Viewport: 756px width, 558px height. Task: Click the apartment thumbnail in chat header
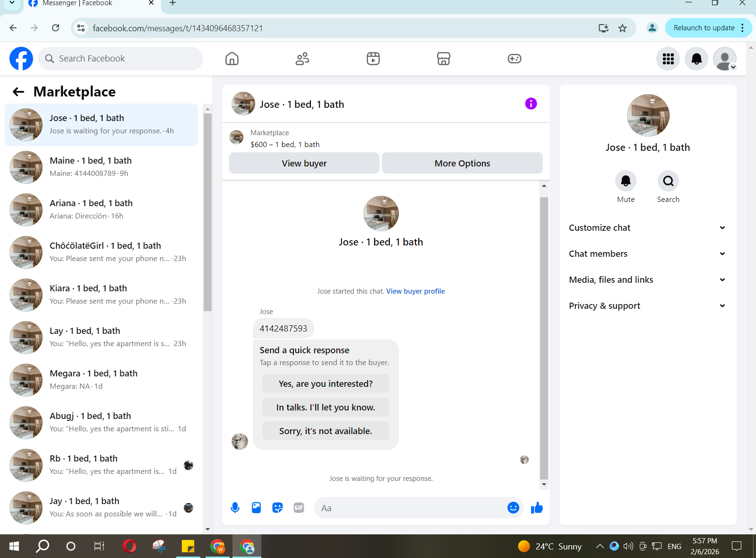243,104
